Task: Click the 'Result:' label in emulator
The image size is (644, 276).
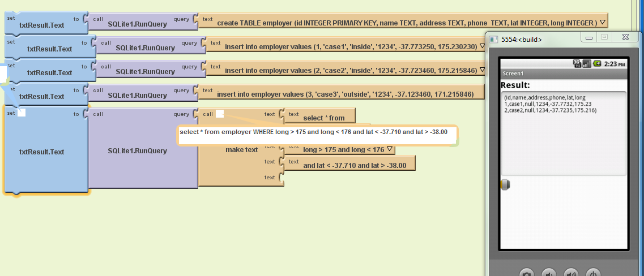Action: click(515, 85)
